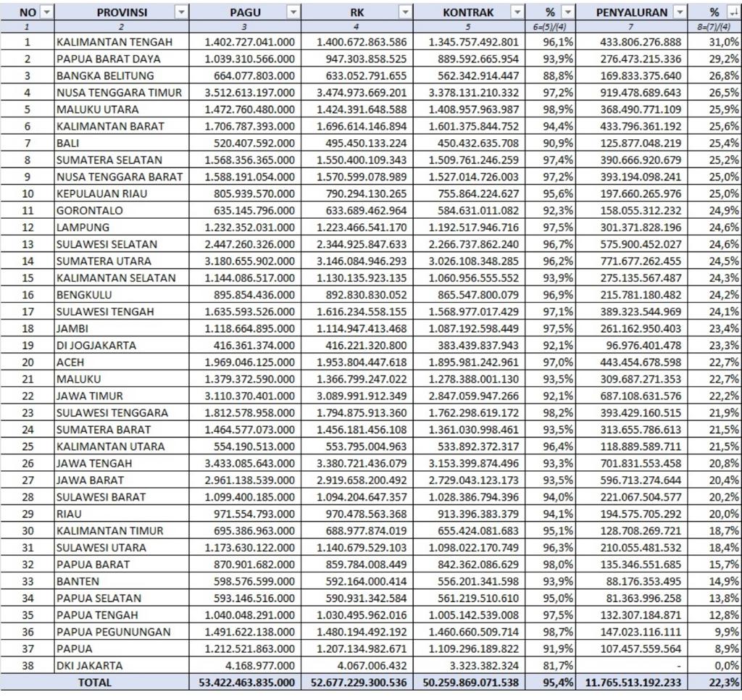Click the sorted-descending filter button on last % column
The height and width of the screenshot is (700, 742).
(733, 12)
